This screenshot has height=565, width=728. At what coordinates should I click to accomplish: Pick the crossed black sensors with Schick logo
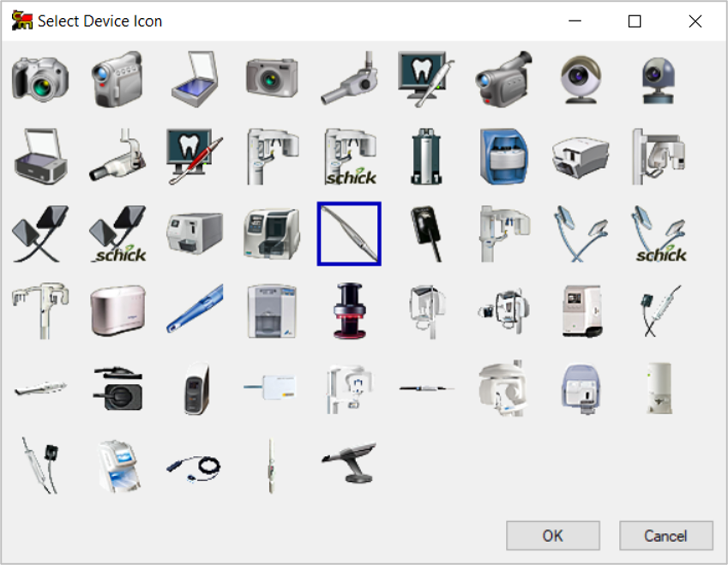pos(117,233)
